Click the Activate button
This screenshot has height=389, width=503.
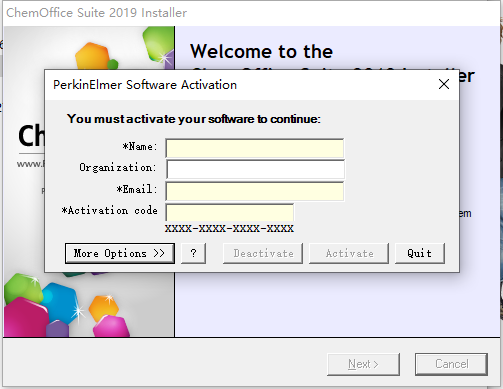[349, 253]
